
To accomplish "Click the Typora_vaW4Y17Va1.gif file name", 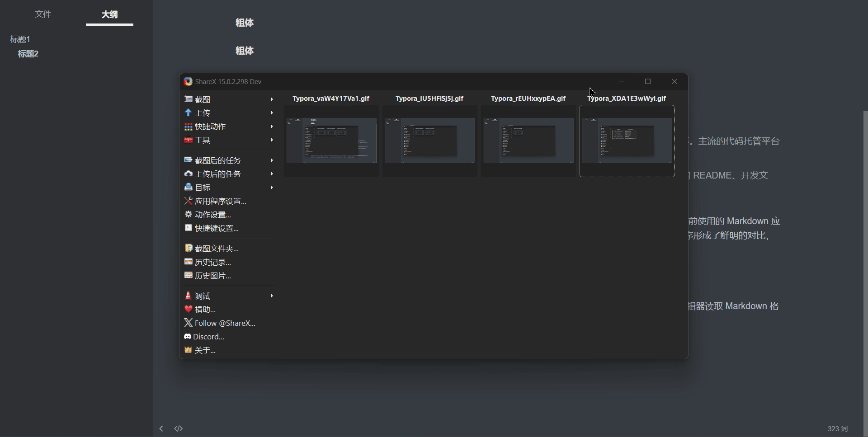I will tap(331, 98).
